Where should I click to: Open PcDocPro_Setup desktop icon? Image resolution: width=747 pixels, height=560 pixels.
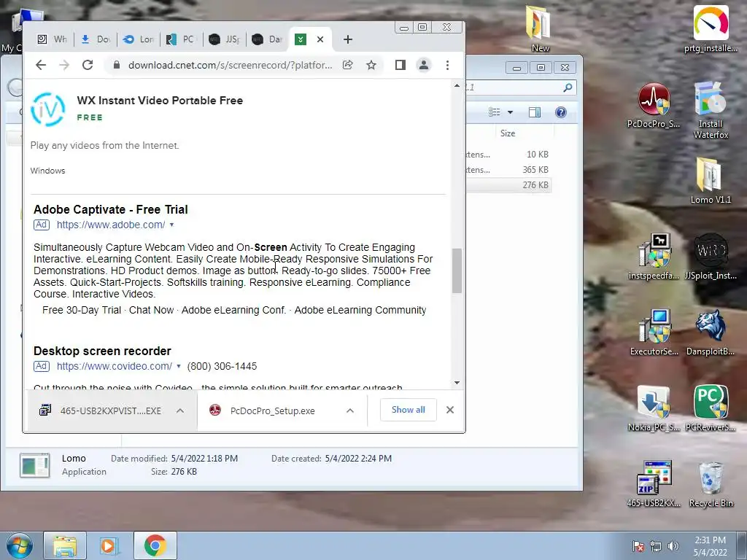[x=654, y=106]
